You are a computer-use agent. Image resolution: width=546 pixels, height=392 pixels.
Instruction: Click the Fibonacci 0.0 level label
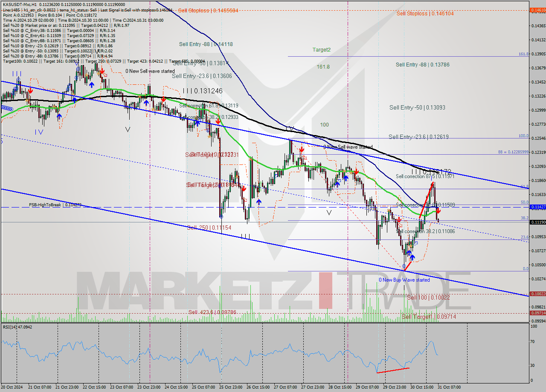click(526, 269)
